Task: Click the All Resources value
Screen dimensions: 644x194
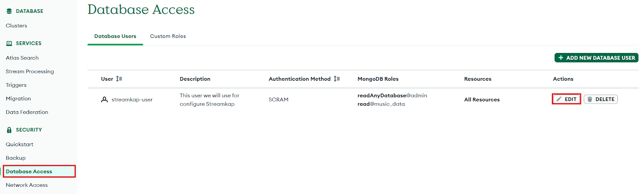Action: [482, 100]
